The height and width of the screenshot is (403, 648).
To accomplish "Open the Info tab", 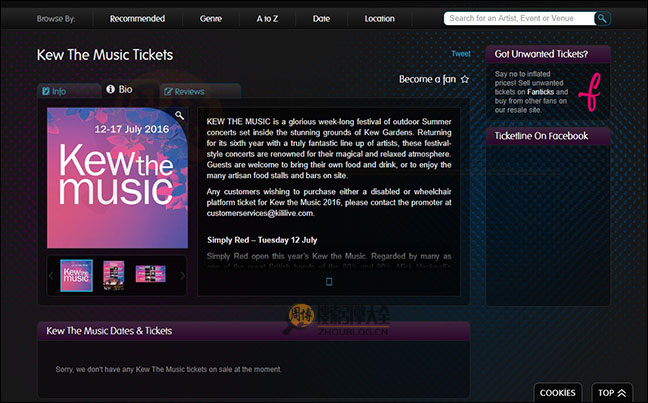I will (x=54, y=91).
